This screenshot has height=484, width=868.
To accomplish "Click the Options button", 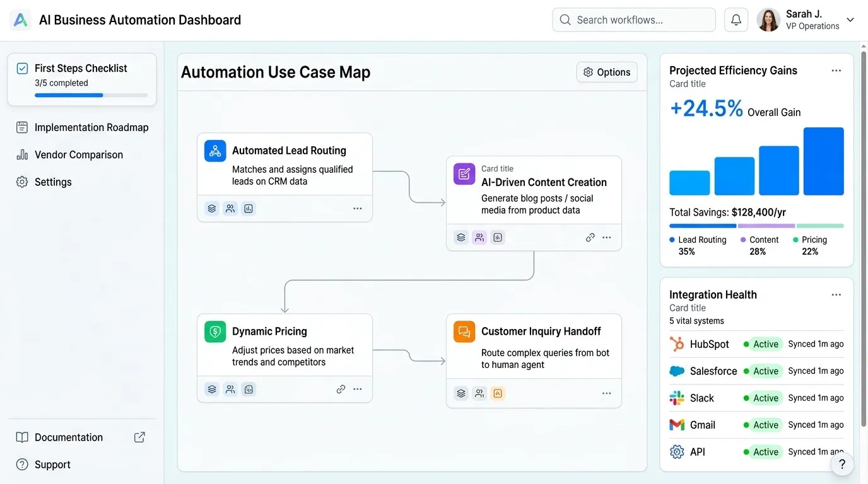I will [607, 72].
